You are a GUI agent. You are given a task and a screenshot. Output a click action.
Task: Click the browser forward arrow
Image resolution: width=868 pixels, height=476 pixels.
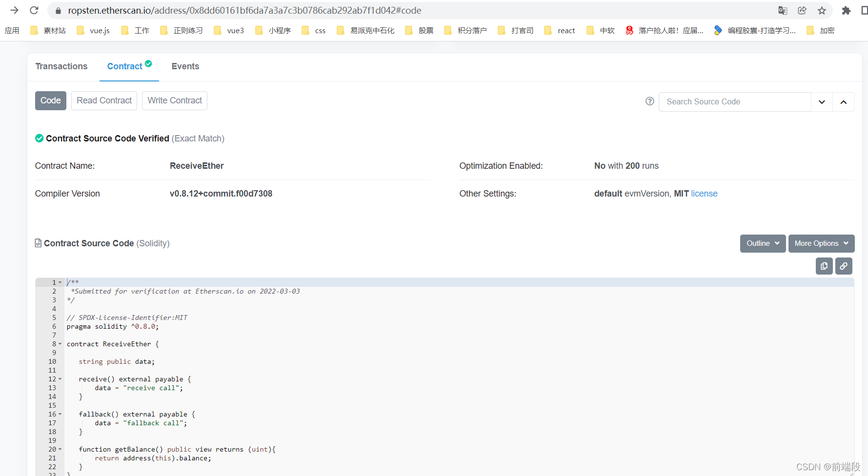(x=14, y=10)
